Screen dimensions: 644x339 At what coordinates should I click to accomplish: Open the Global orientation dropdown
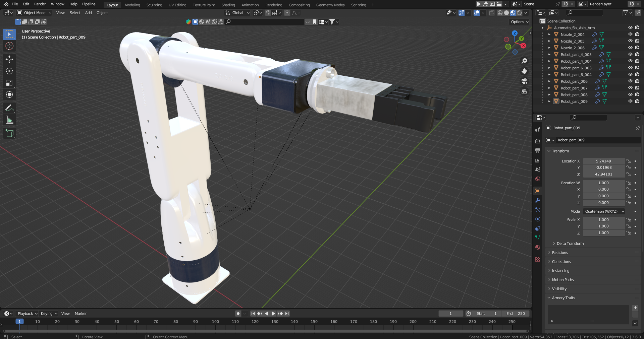pos(237,13)
